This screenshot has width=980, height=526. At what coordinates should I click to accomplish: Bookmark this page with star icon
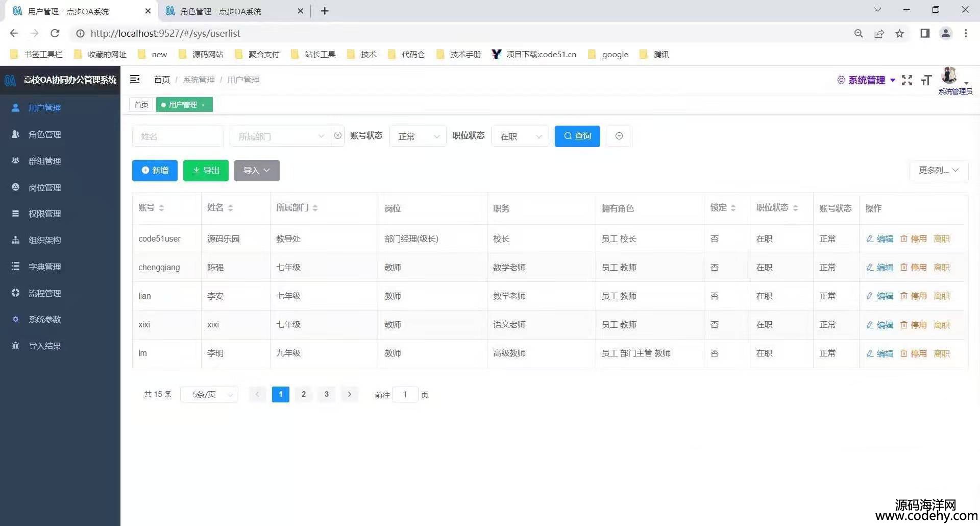click(899, 34)
